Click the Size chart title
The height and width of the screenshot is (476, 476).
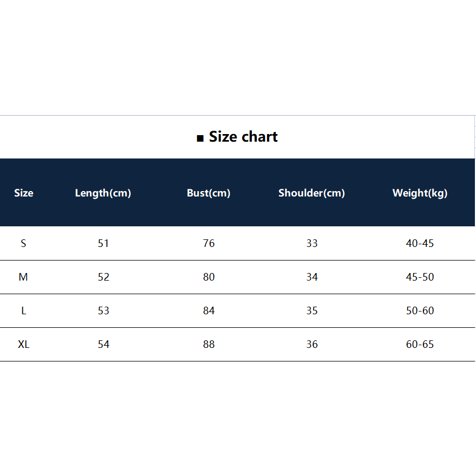click(x=243, y=137)
